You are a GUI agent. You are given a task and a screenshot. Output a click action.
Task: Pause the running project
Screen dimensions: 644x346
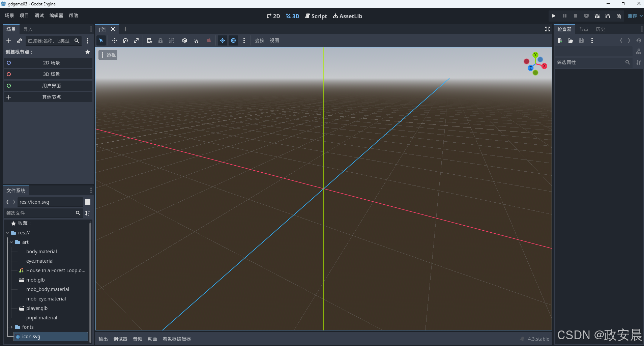pyautogui.click(x=565, y=16)
